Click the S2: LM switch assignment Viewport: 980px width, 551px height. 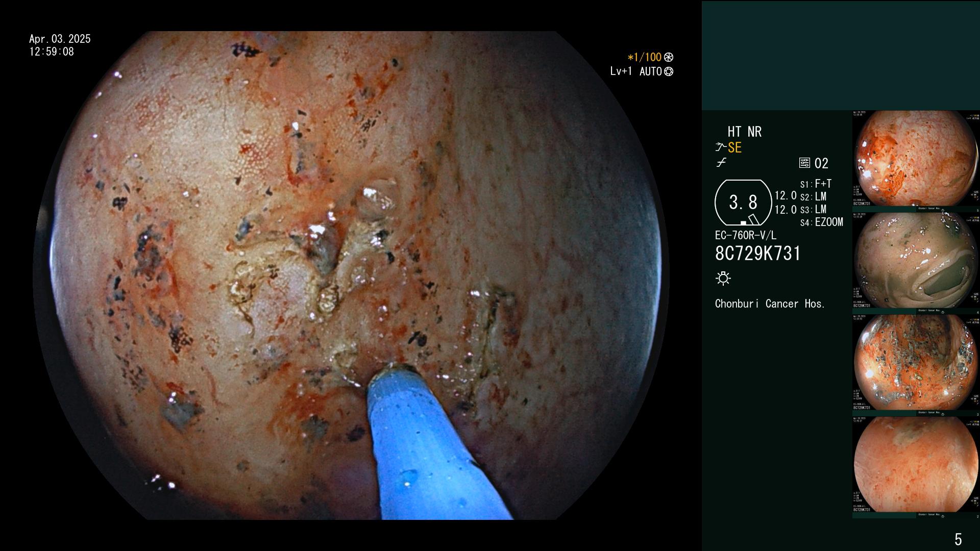[813, 197]
